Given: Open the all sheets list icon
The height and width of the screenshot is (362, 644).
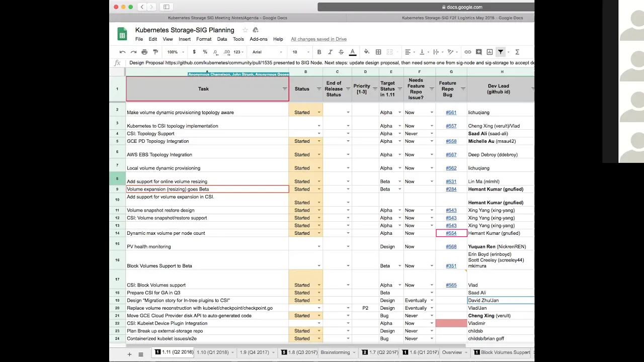Looking at the screenshot, I should 141,354.
